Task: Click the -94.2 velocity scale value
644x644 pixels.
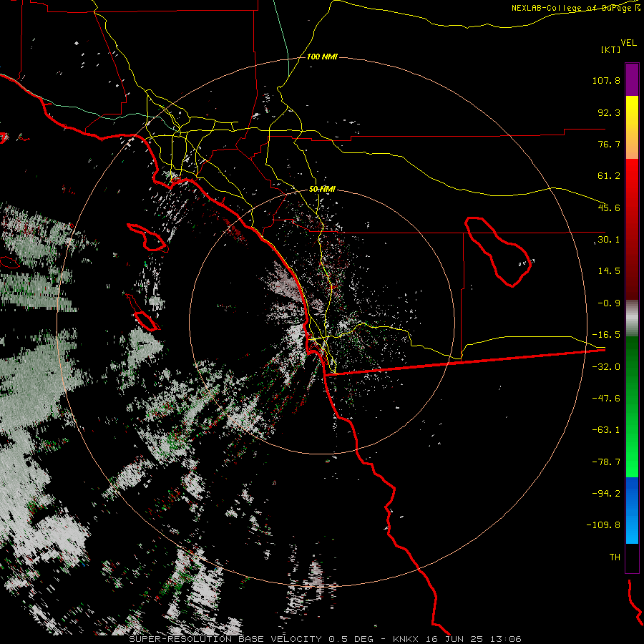Action: coord(606,494)
